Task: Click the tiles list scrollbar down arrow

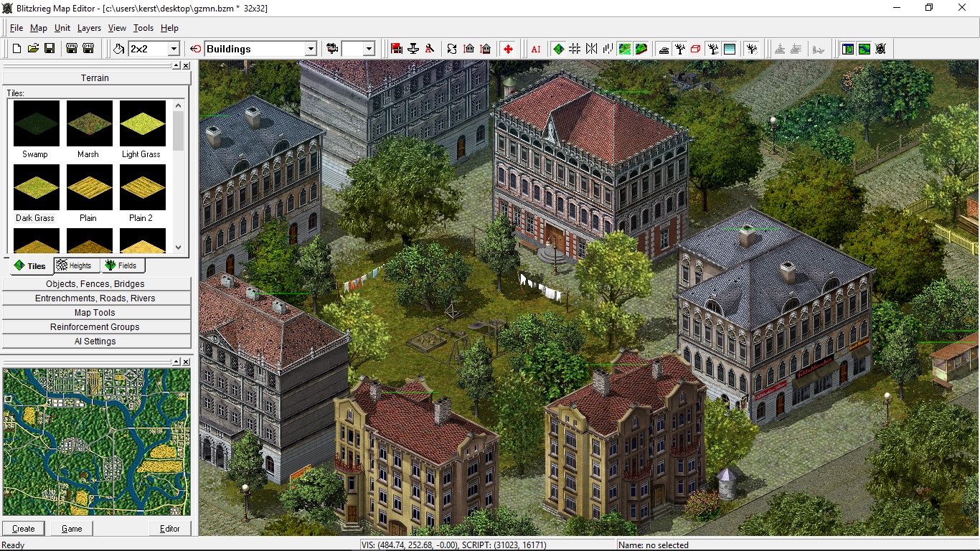Action: (x=179, y=248)
